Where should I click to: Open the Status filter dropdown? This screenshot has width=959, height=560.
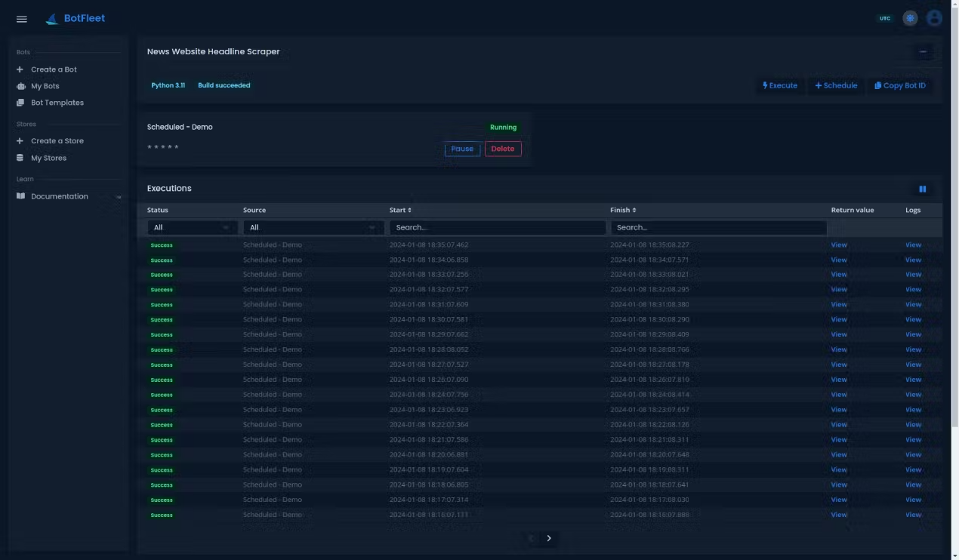[x=193, y=227]
